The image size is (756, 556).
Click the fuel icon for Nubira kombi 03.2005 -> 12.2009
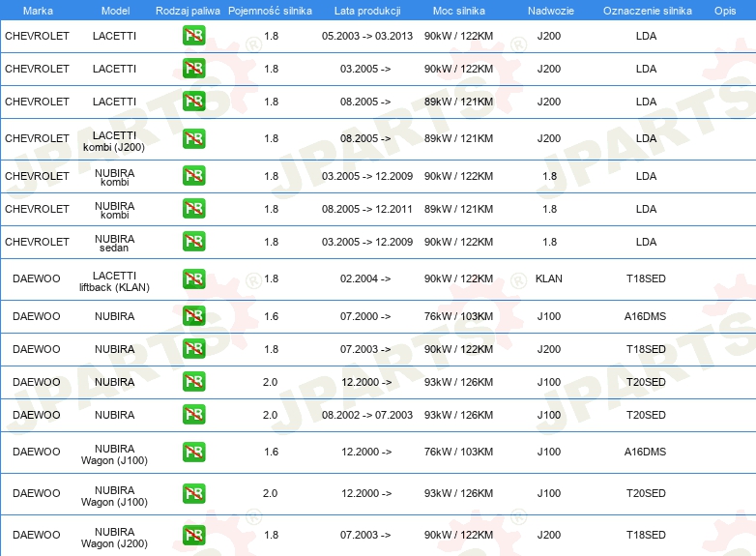[193, 176]
